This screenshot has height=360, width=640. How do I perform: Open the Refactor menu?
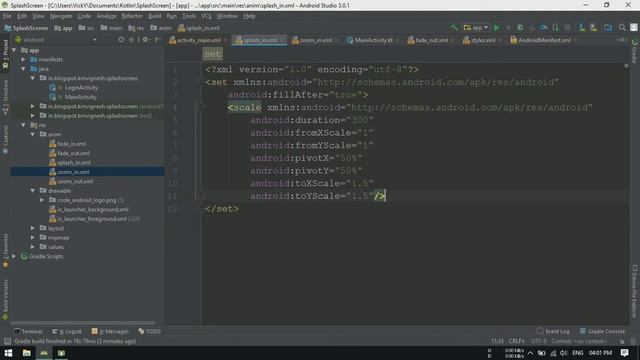click(132, 16)
